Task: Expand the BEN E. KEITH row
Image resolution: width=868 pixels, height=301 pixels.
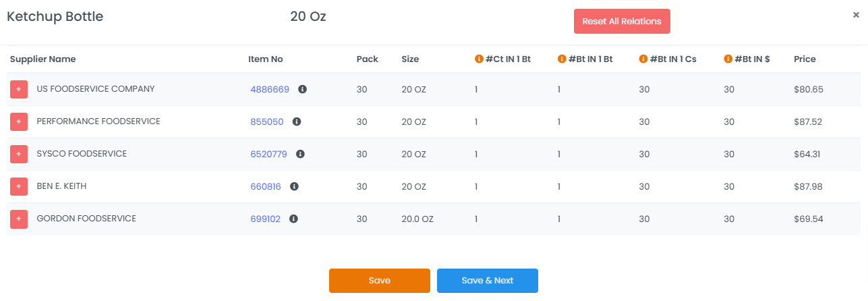Action: point(19,186)
